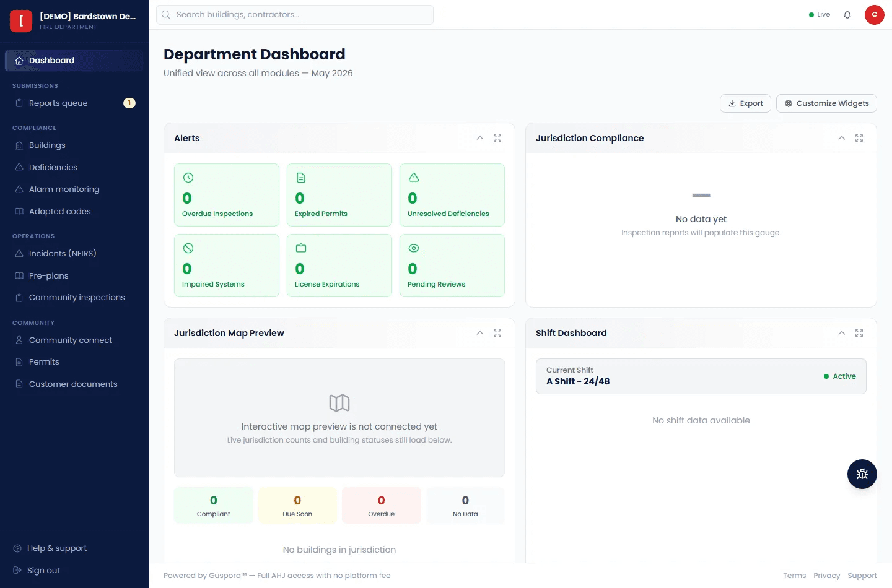This screenshot has height=588, width=892.
Task: Click the Unresolved Deficiencies warning icon
Action: 414,178
